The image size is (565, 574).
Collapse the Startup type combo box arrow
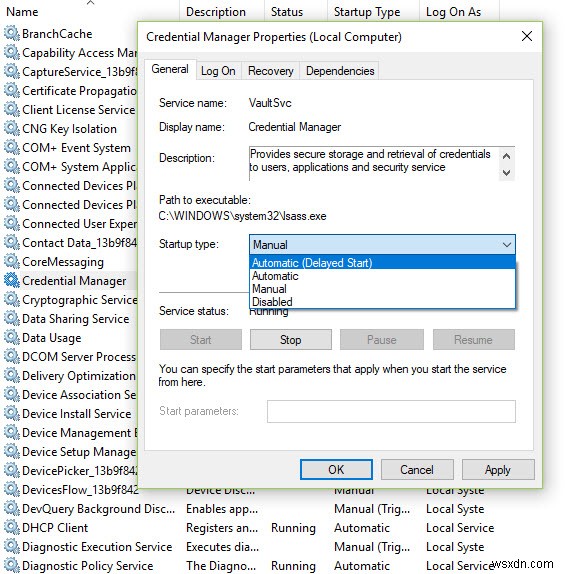[x=506, y=245]
